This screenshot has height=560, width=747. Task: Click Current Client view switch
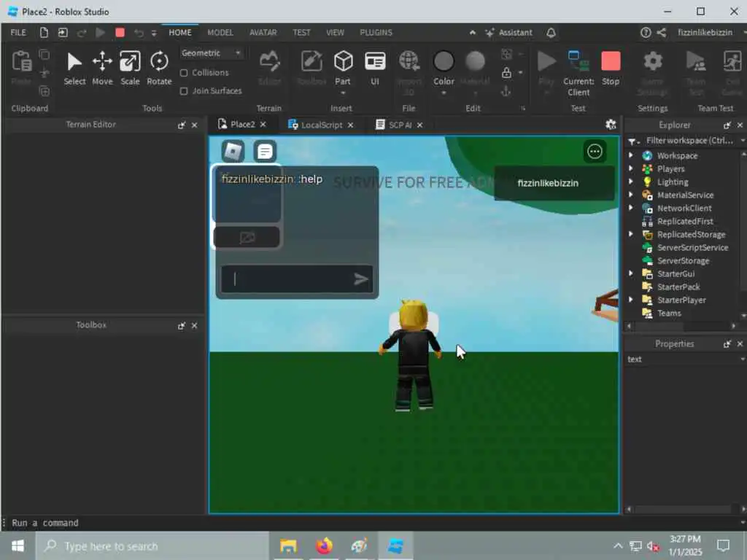pos(578,74)
